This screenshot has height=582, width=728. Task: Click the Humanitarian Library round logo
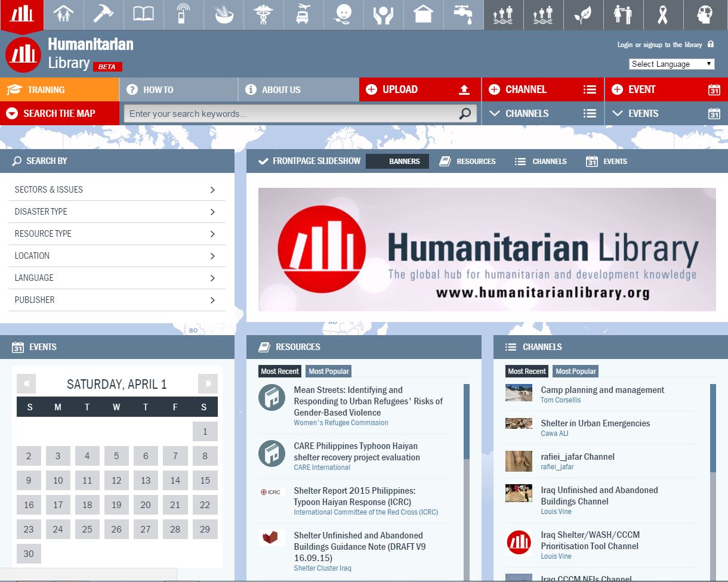pos(23,54)
